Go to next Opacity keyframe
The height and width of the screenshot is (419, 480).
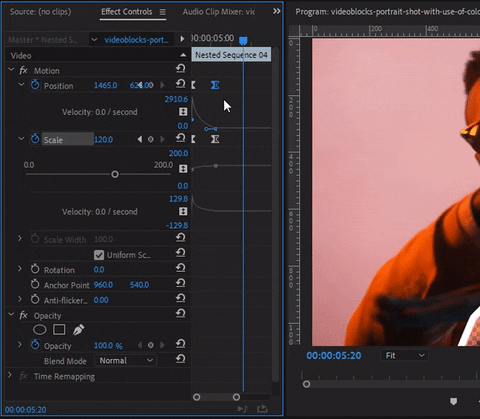162,345
